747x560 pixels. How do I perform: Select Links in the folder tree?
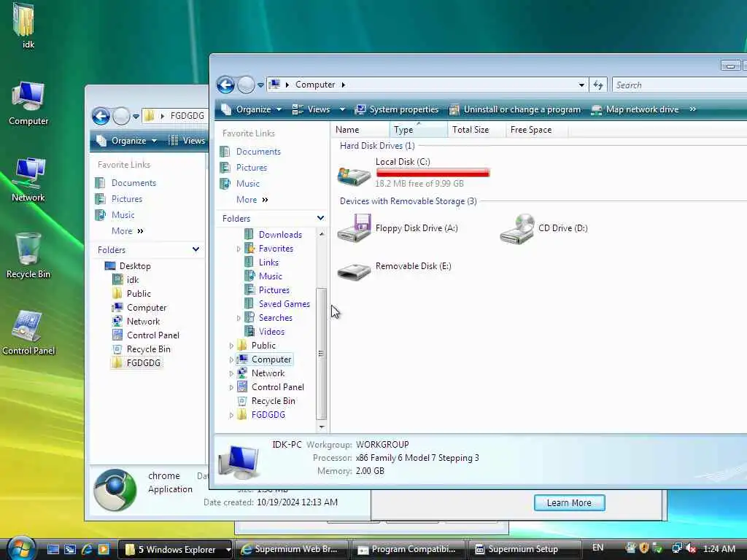pos(268,262)
